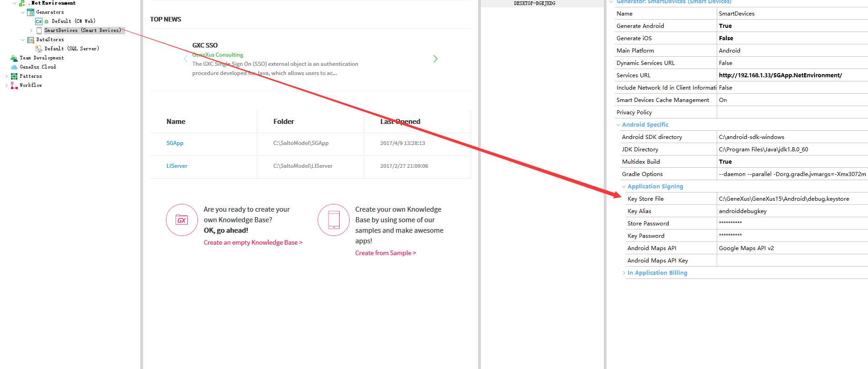868x369 pixels.
Task: Click date 2017/4/9 13:28:13
Action: [402, 143]
